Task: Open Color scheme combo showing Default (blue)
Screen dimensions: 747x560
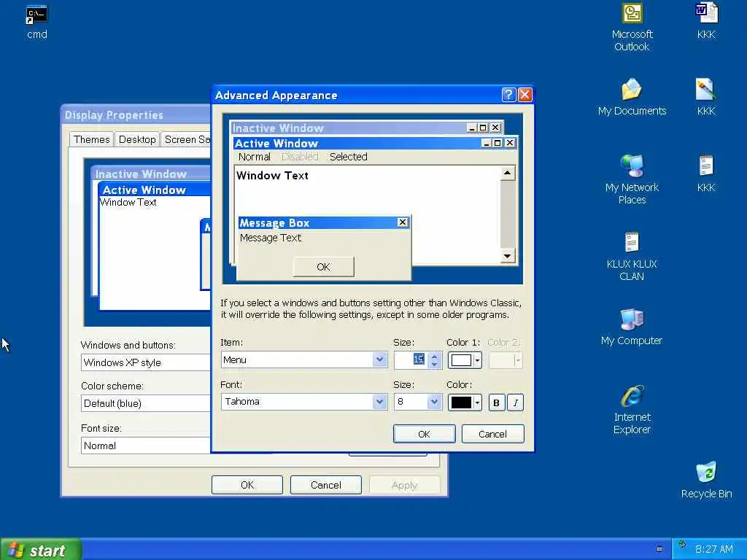Action: [145, 403]
